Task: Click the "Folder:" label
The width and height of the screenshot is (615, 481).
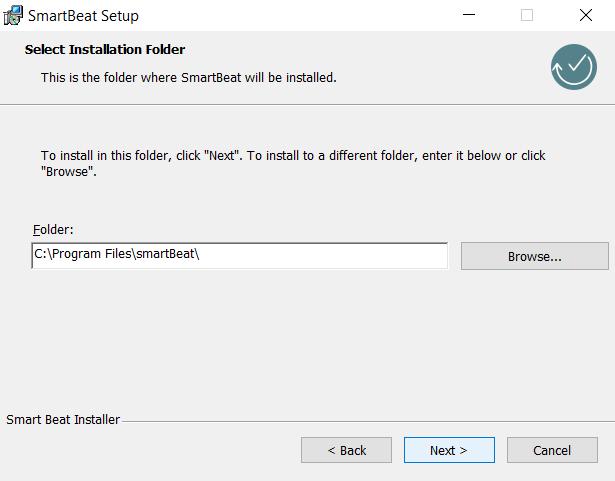Action: (x=53, y=230)
